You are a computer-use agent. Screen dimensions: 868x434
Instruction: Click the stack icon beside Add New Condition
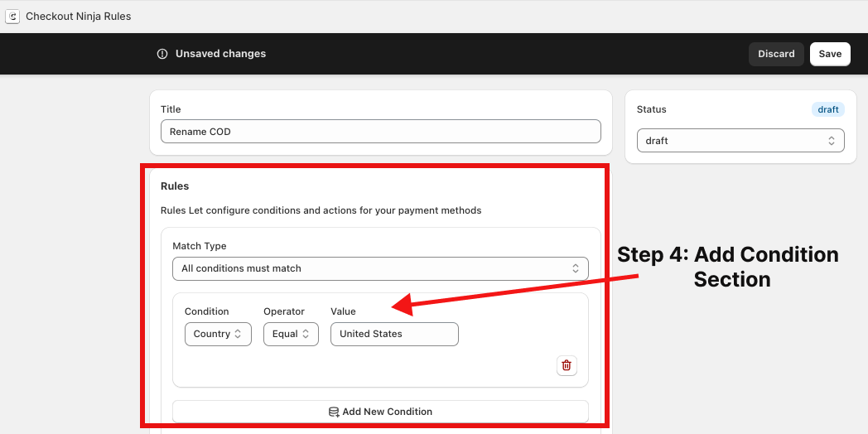[334, 412]
